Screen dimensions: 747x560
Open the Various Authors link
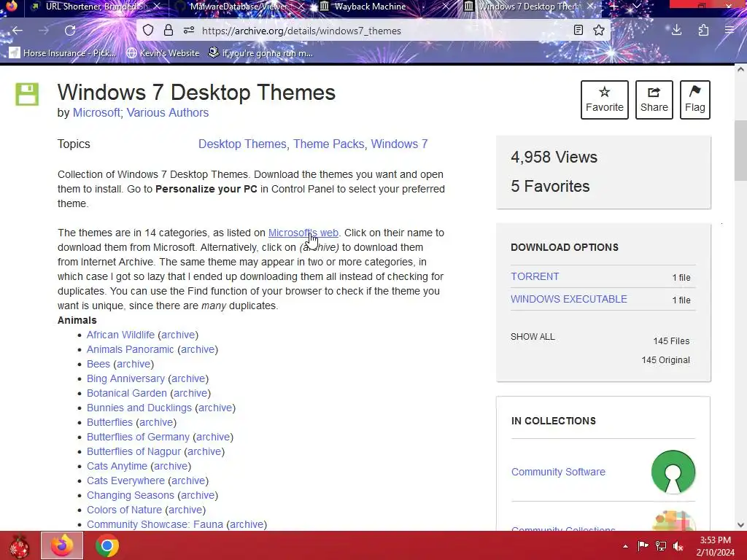coord(167,112)
